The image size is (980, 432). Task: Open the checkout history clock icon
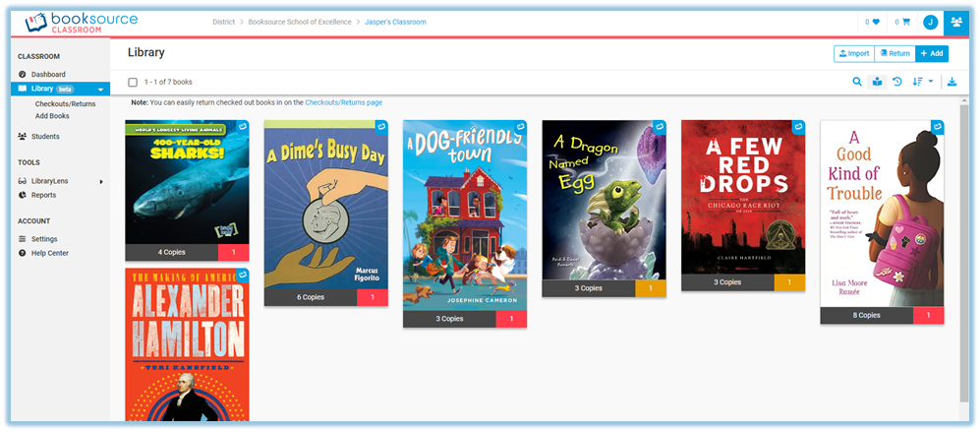point(896,82)
